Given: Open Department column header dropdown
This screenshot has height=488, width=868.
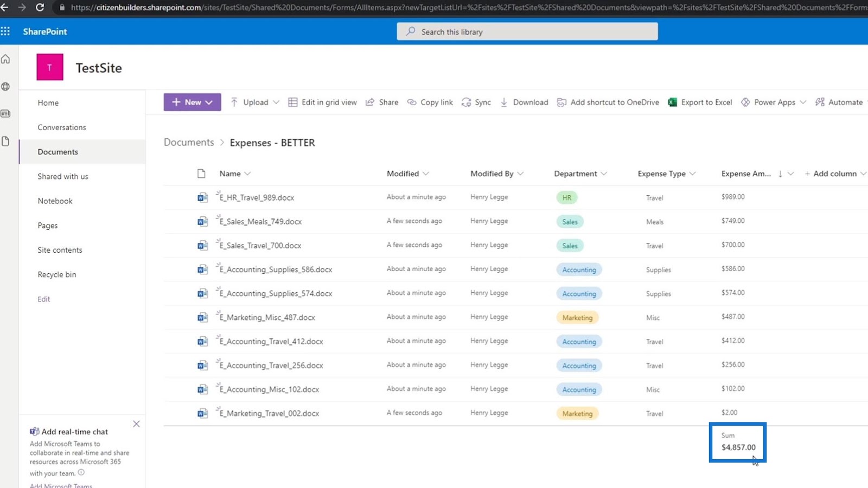Looking at the screenshot, I should pos(580,174).
